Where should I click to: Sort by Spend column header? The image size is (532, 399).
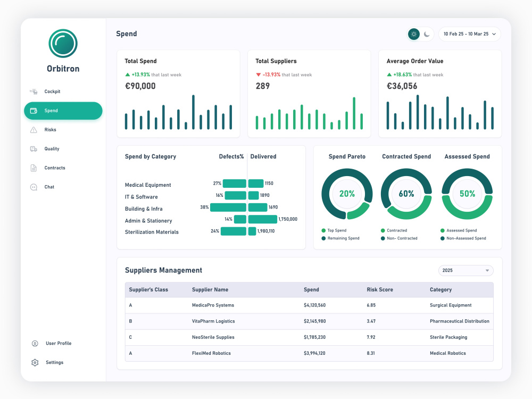tap(311, 290)
